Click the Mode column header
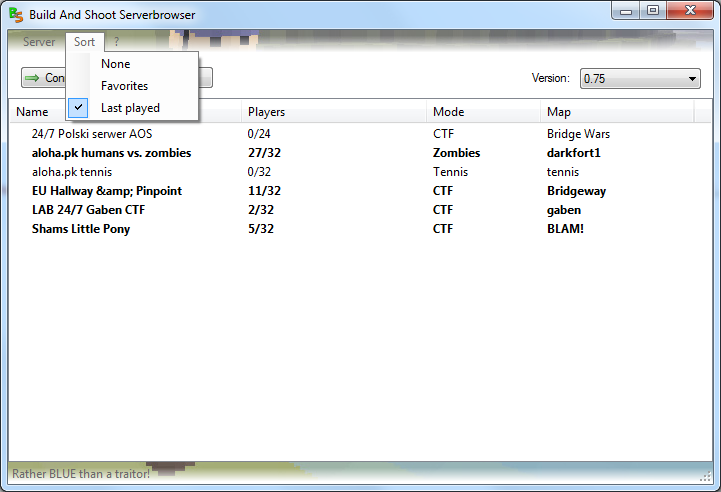721x492 pixels. 448,112
